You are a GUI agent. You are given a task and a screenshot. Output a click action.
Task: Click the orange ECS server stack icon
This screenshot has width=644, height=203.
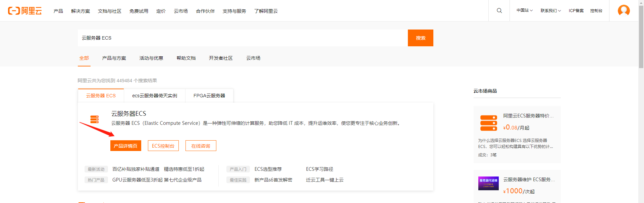click(95, 119)
